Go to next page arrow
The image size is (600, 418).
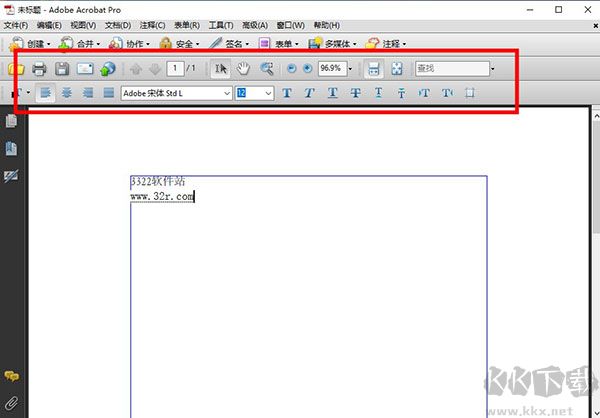click(155, 69)
